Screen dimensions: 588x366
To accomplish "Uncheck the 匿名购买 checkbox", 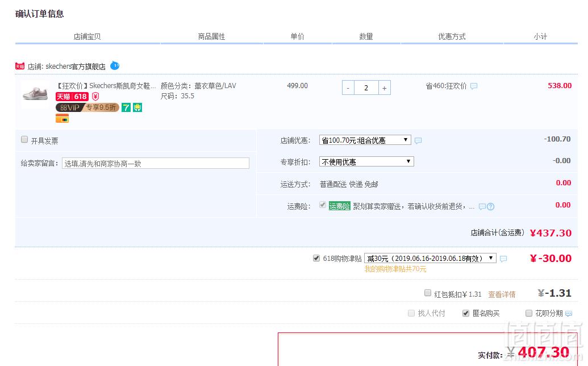I will (466, 313).
